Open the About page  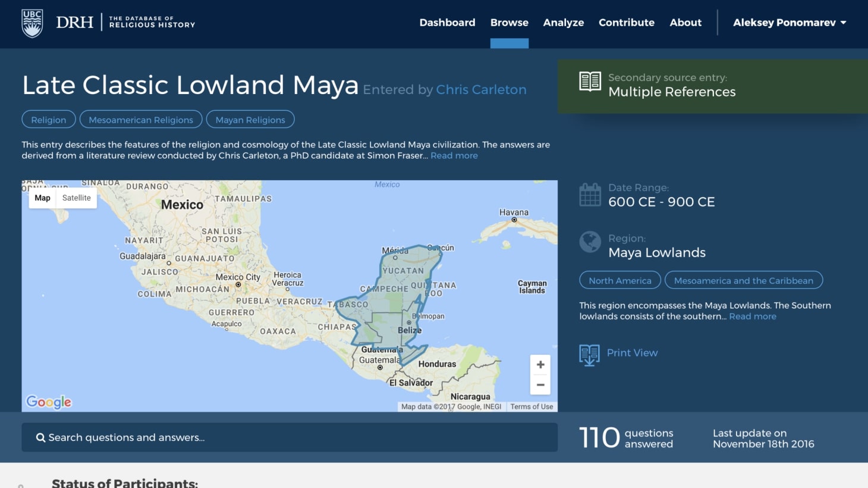pyautogui.click(x=685, y=23)
